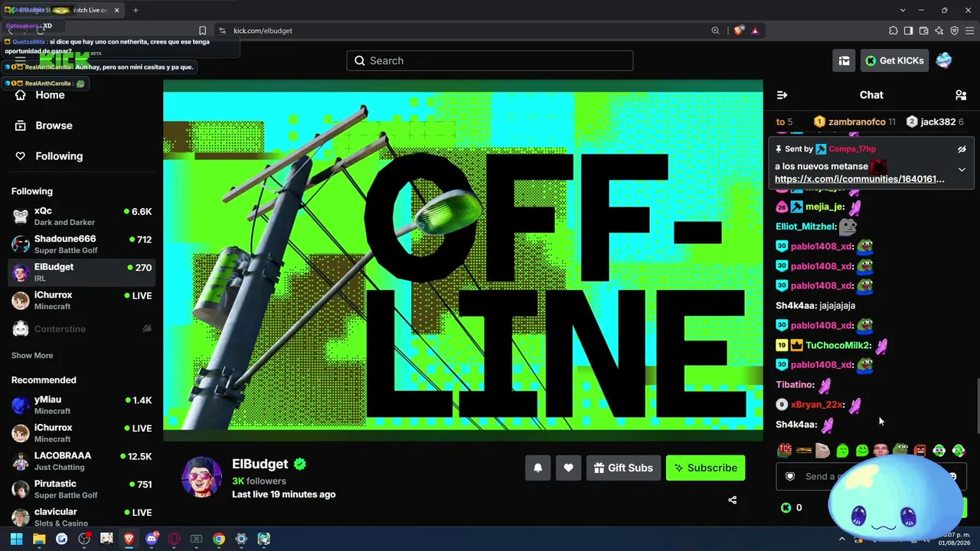
Task: Toggle the follow heart for ElBudget
Action: pyautogui.click(x=568, y=468)
